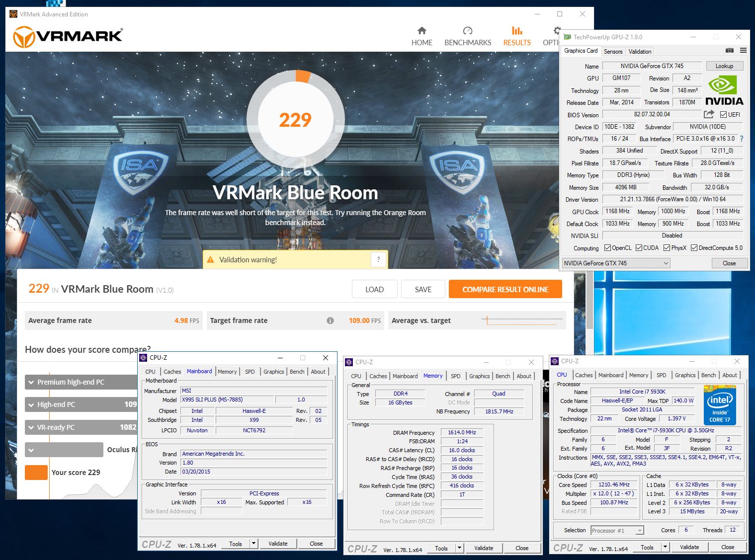The height and width of the screenshot is (560, 755).
Task: Click the LOAD button in VRMark
Action: (x=374, y=289)
